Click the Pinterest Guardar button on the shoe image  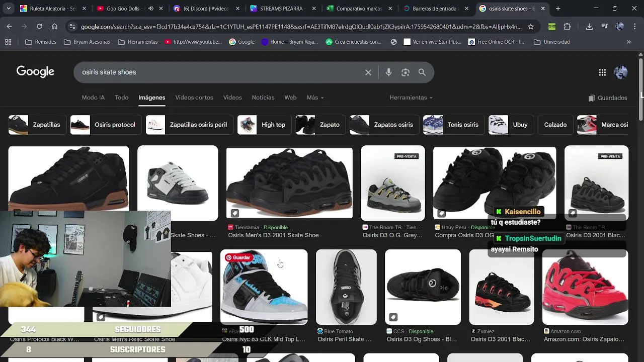[x=238, y=257]
